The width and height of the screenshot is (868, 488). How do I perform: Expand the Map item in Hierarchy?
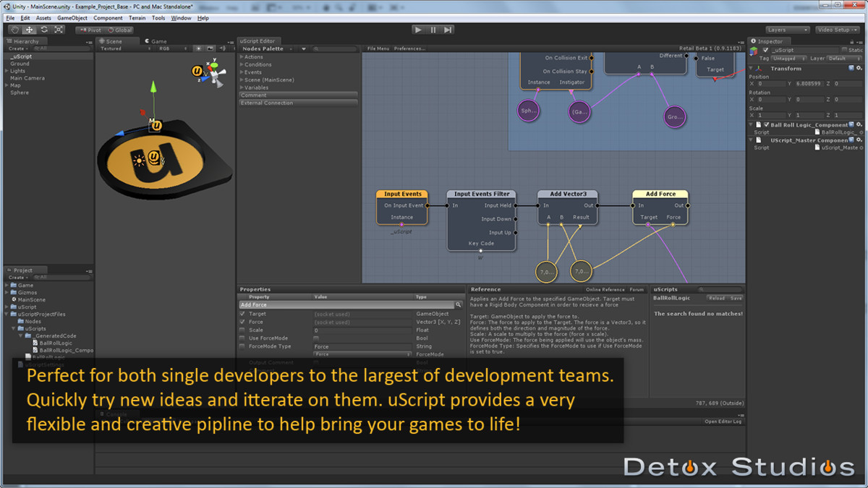pyautogui.click(x=7, y=85)
